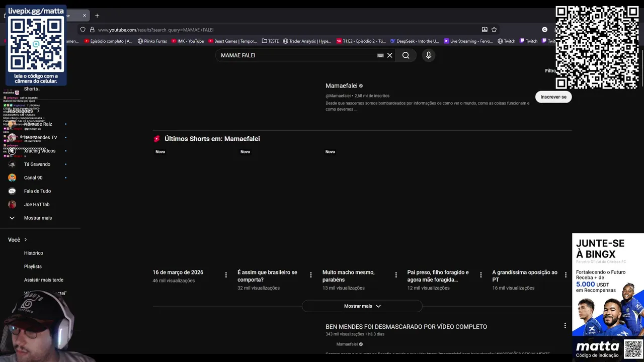
Task: Open the Fala de Tudo subscription
Action: coord(37,191)
